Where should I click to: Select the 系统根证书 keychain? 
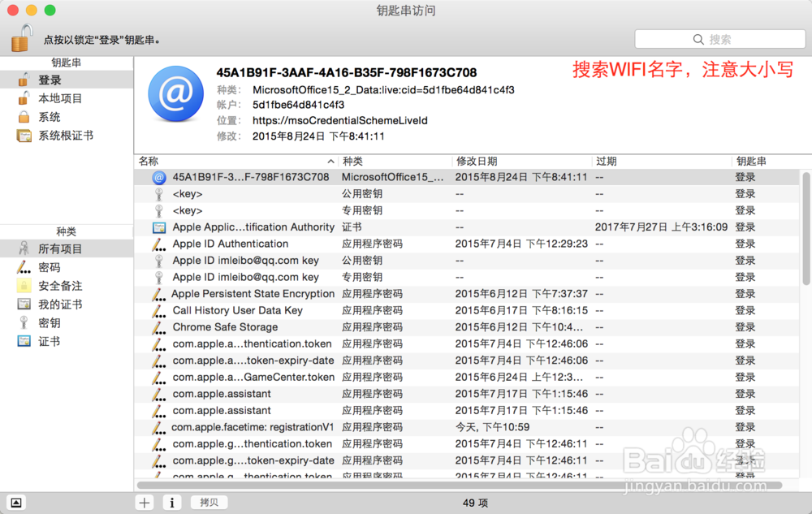(x=67, y=136)
